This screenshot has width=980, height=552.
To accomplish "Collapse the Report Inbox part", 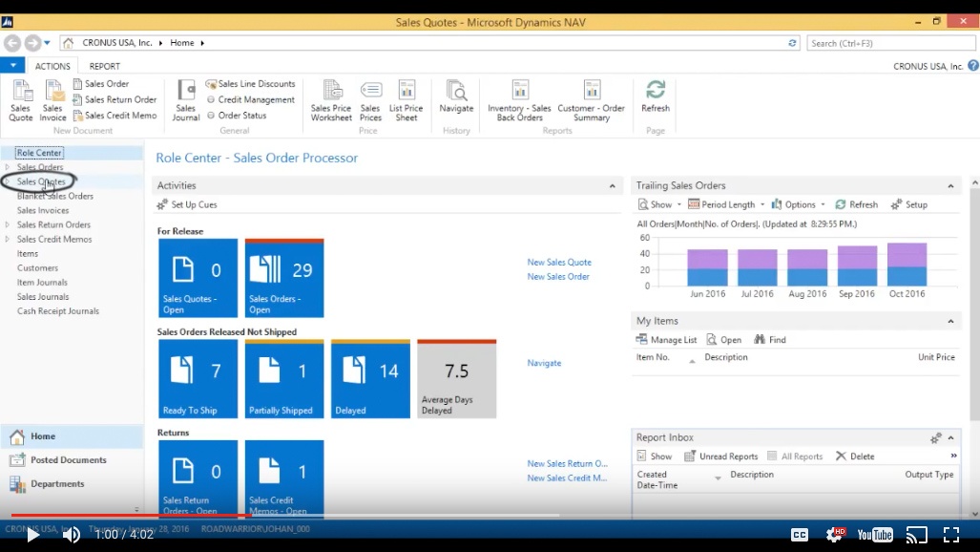I will [950, 438].
